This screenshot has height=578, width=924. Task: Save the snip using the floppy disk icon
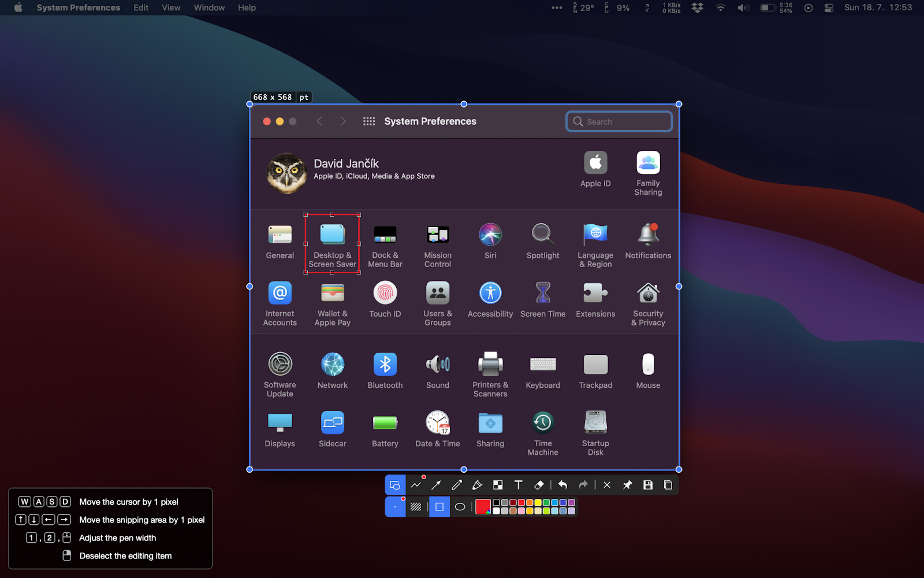648,485
